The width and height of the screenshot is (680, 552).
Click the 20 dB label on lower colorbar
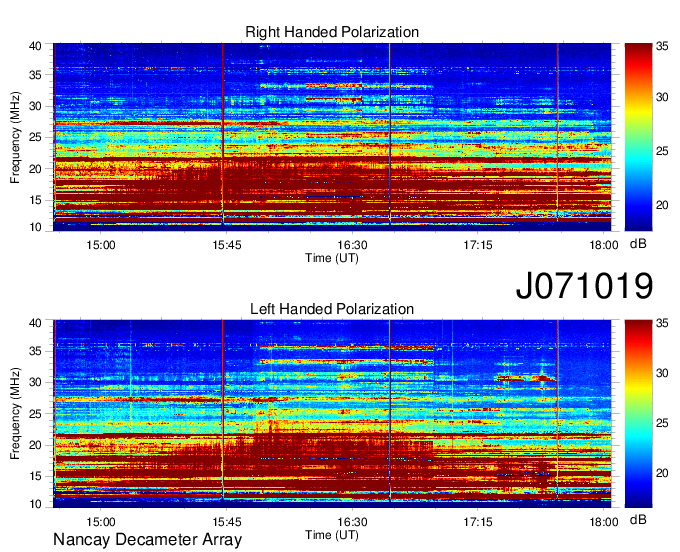click(x=662, y=473)
